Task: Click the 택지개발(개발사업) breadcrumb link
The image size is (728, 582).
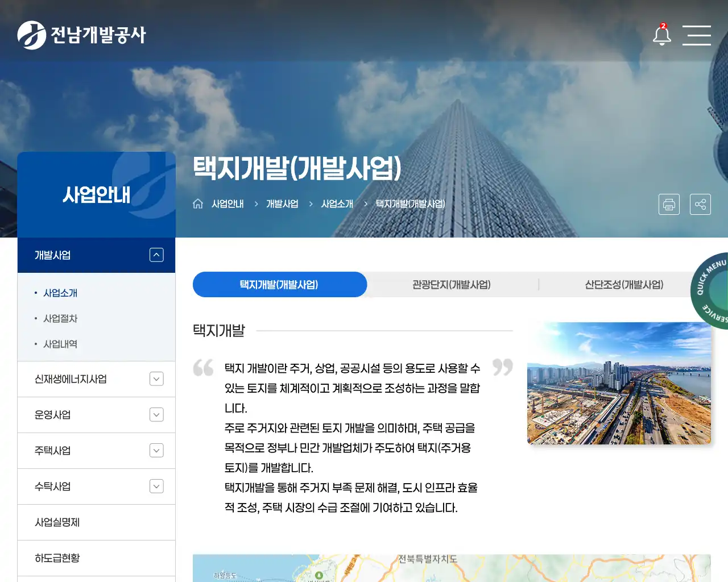Action: pyautogui.click(x=410, y=203)
